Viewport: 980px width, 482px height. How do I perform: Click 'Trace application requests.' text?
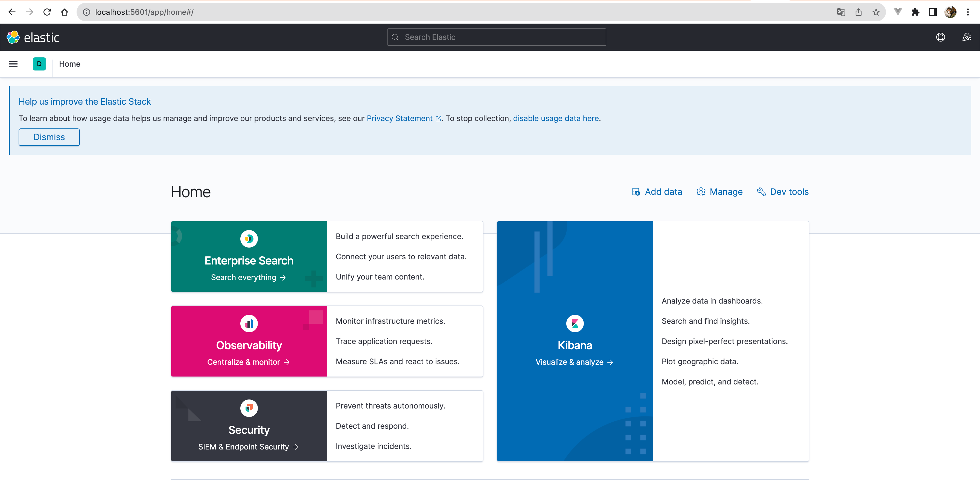384,341
